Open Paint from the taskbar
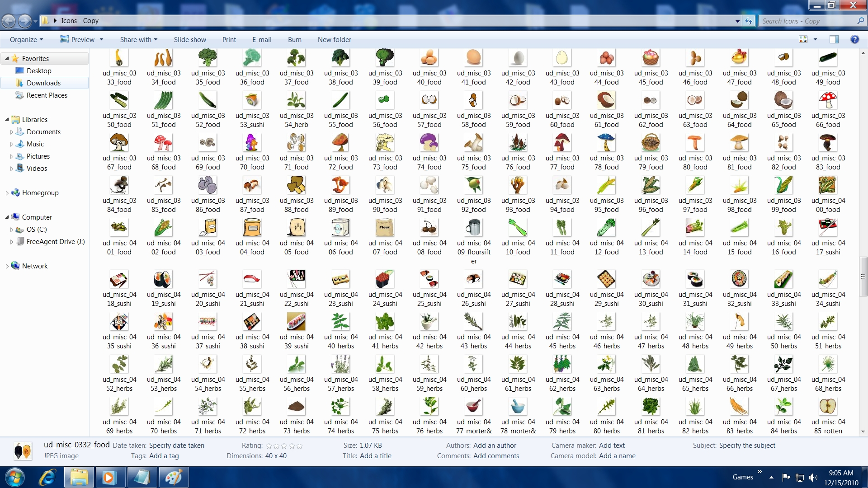Viewport: 868px width, 488px height. coord(173,477)
